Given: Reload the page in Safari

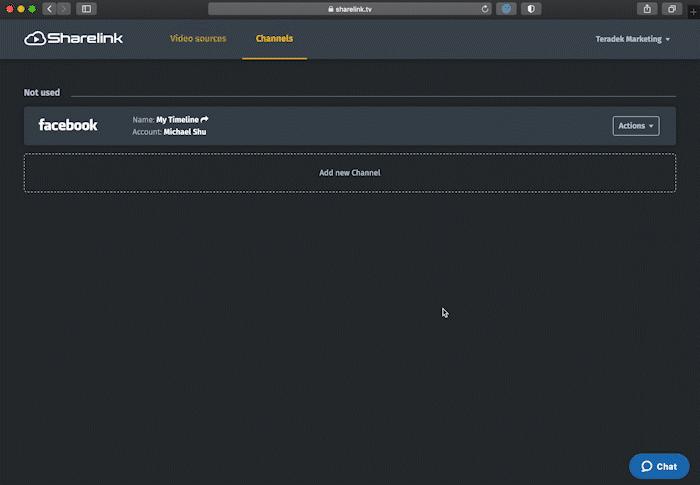Looking at the screenshot, I should click(486, 8).
